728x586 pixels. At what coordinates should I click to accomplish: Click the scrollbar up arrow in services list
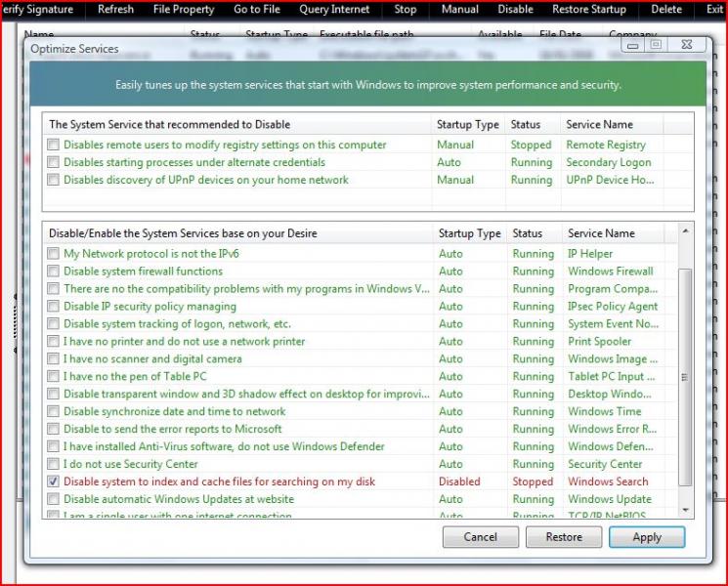[684, 232]
